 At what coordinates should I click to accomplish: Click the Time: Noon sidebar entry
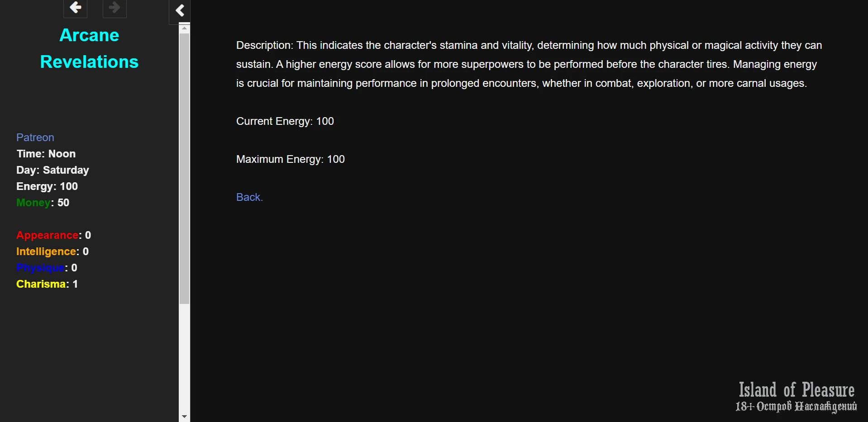click(46, 154)
